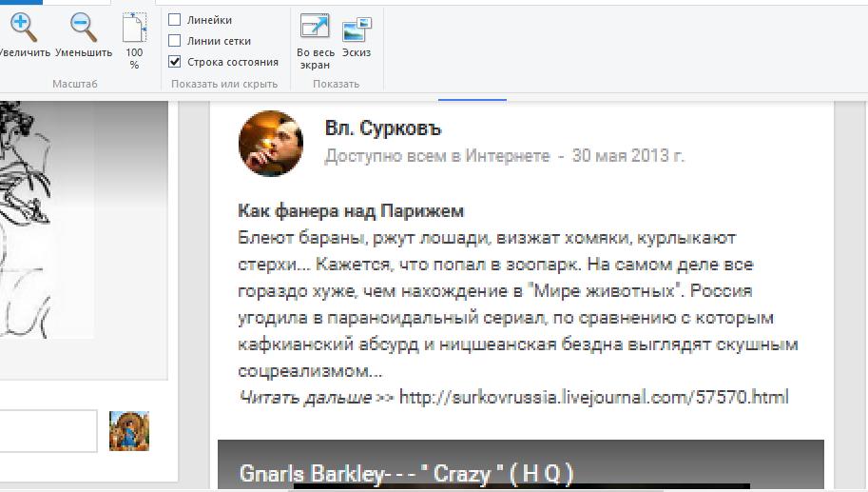Zoom in with the Увеличить magnifier
The width and height of the screenshot is (868, 492).
[x=23, y=35]
